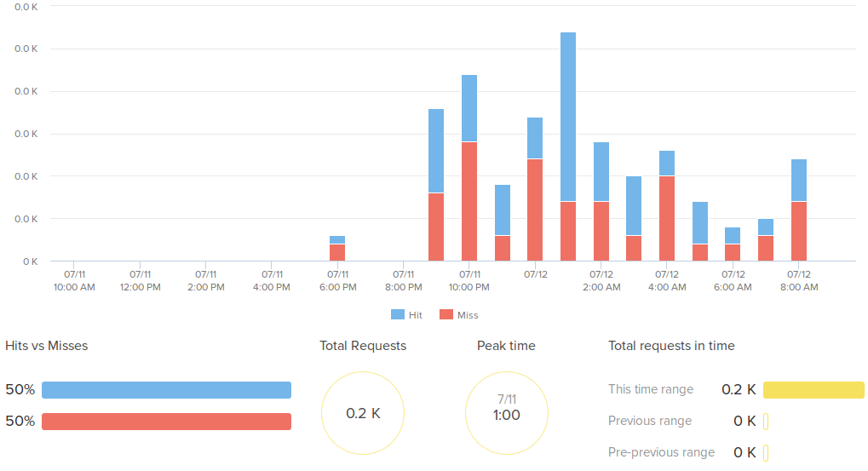Click the Pre-previous range indicator bar
Image resolution: width=868 pixels, height=471 pixels.
(766, 452)
